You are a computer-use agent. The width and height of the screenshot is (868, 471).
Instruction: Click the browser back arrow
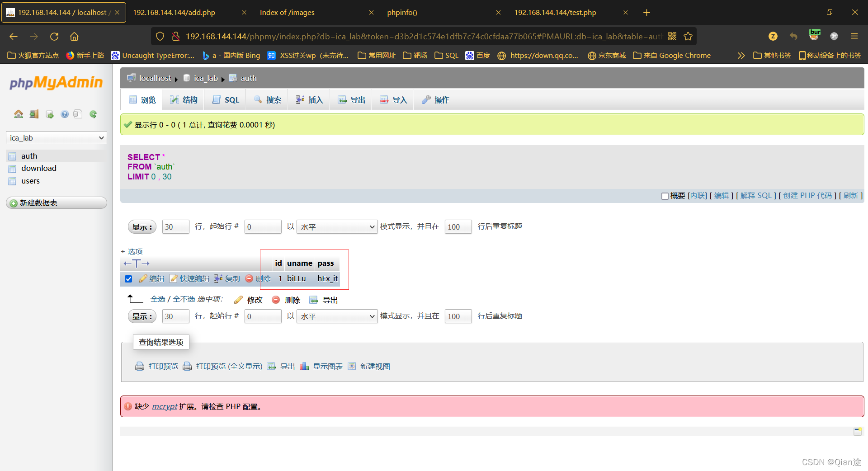click(x=14, y=37)
